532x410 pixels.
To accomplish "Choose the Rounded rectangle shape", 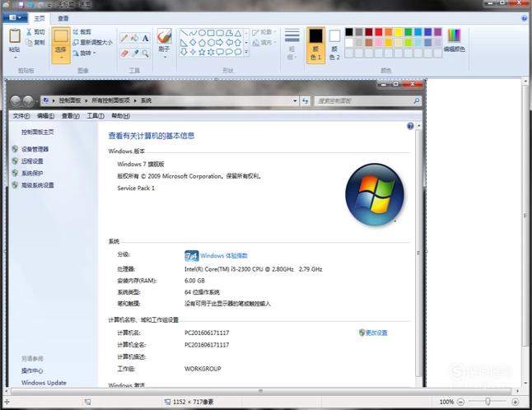I will 220,33.
